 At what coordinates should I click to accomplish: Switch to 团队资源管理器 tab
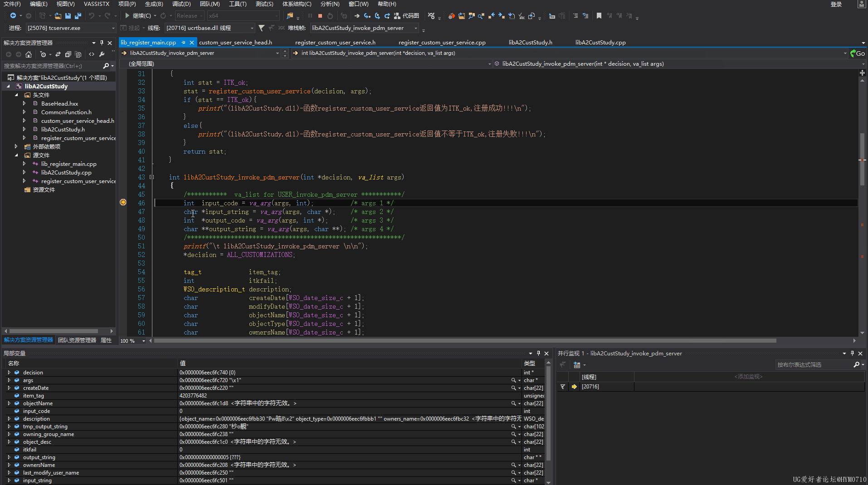pos(77,340)
